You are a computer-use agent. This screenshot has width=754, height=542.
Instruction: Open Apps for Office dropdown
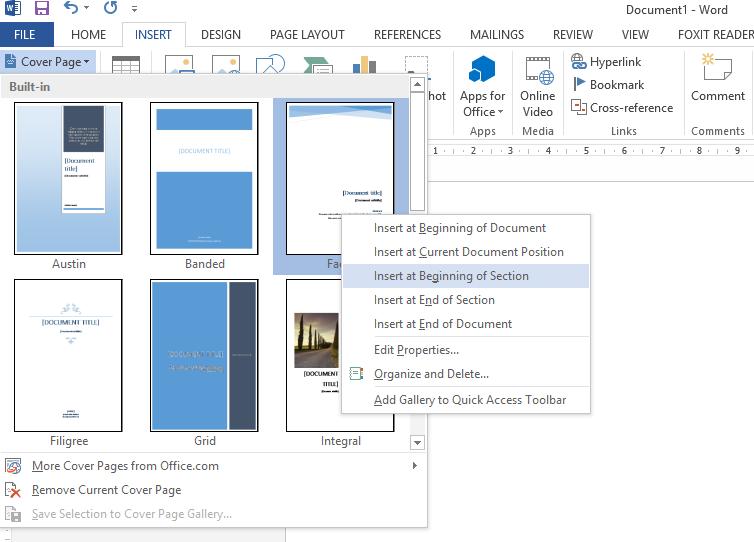pos(482,87)
